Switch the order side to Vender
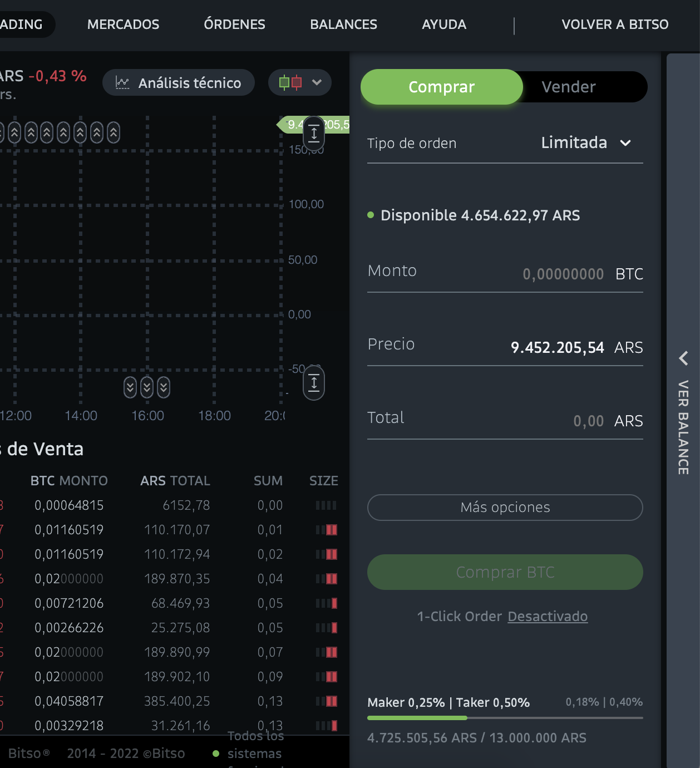Viewport: 700px width, 768px height. (x=568, y=87)
